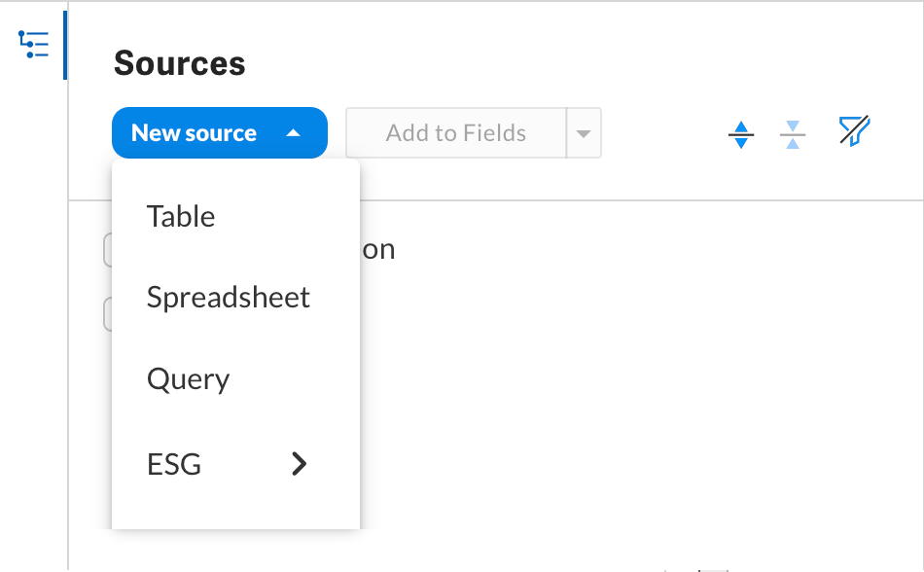924x572 pixels.
Task: Click the white caret inside New source
Action: 293,133
